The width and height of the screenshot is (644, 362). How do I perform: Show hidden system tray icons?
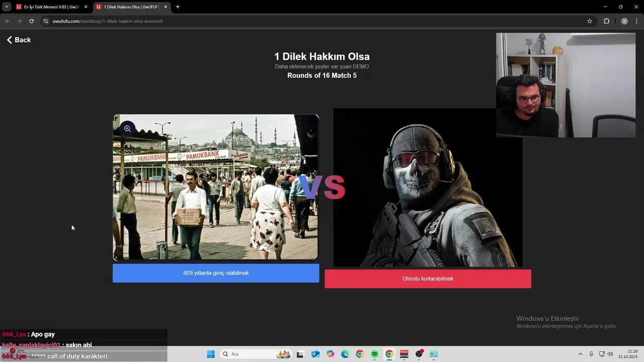pyautogui.click(x=580, y=354)
